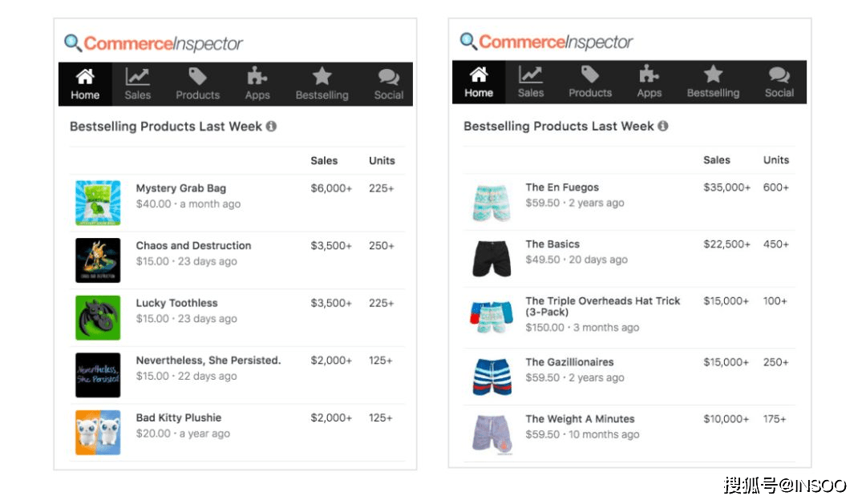Screen dimensions: 866x504
Task: Click the Sales chart icon in left panel
Action: pos(137,78)
